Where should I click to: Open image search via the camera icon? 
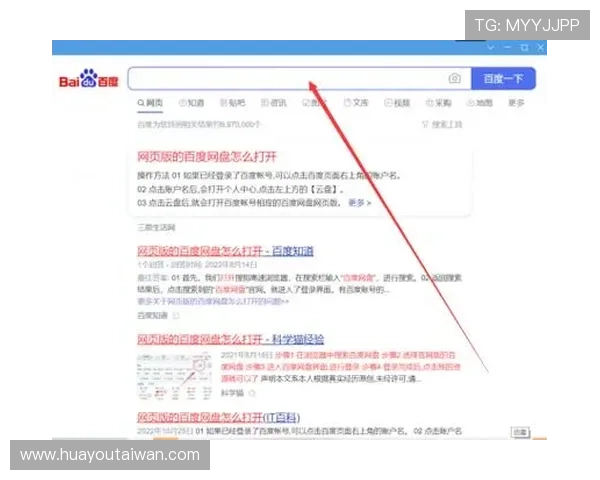point(455,78)
